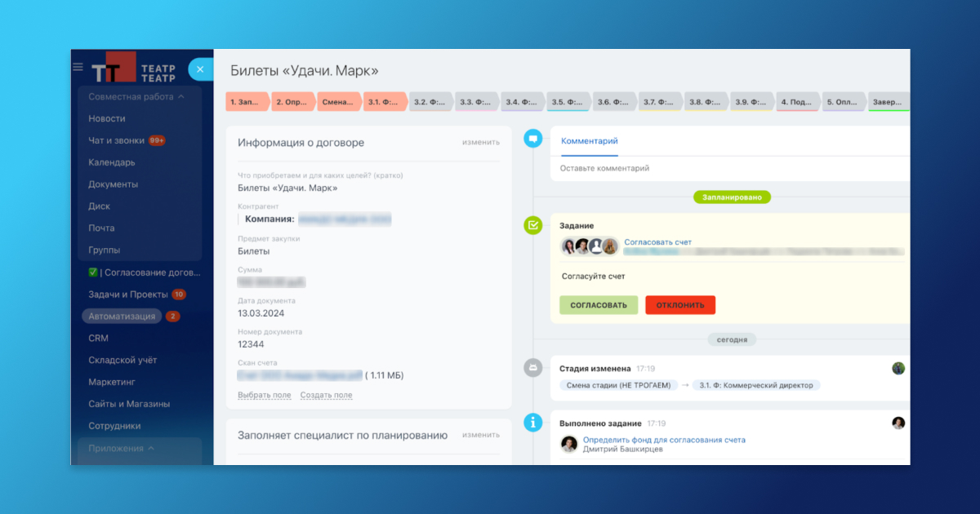
Task: Click the green task checkmark icon
Action: coord(532,224)
